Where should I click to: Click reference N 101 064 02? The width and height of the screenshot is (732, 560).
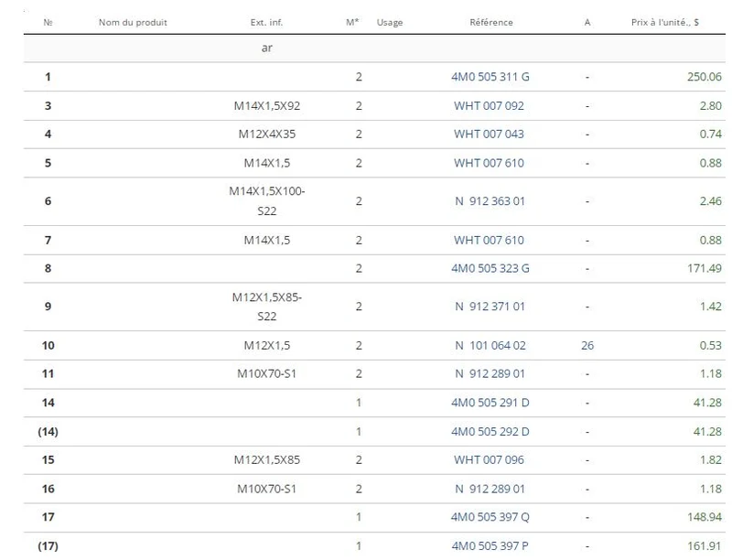pos(490,346)
